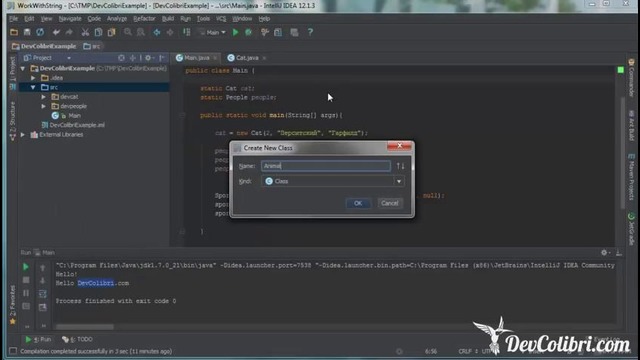Close the Main.java tab

[x=215, y=58]
